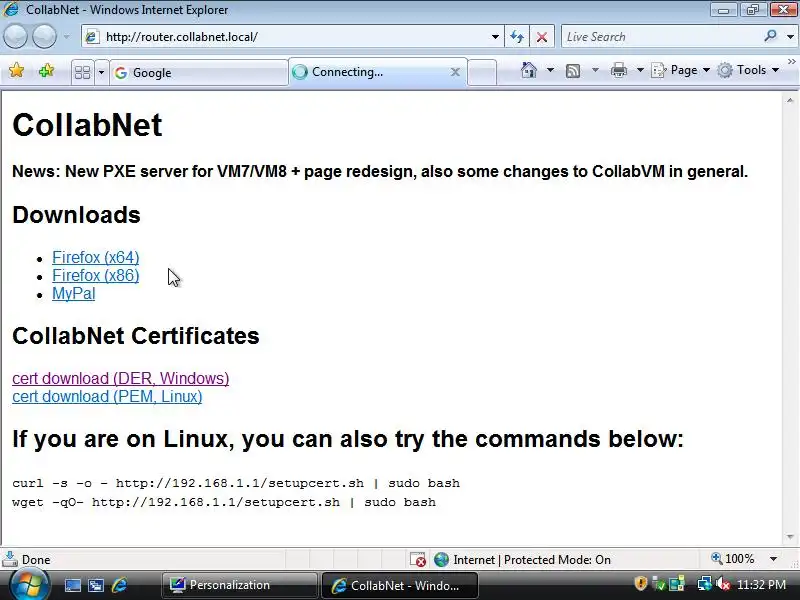Expand the Feeds dropdown arrow

pyautogui.click(x=595, y=70)
